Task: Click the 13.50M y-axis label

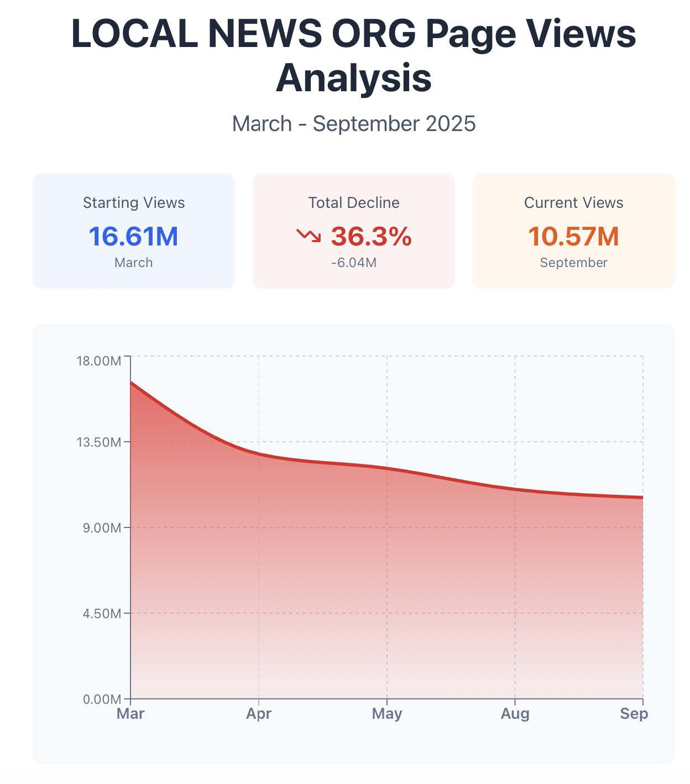Action: pyautogui.click(x=99, y=442)
